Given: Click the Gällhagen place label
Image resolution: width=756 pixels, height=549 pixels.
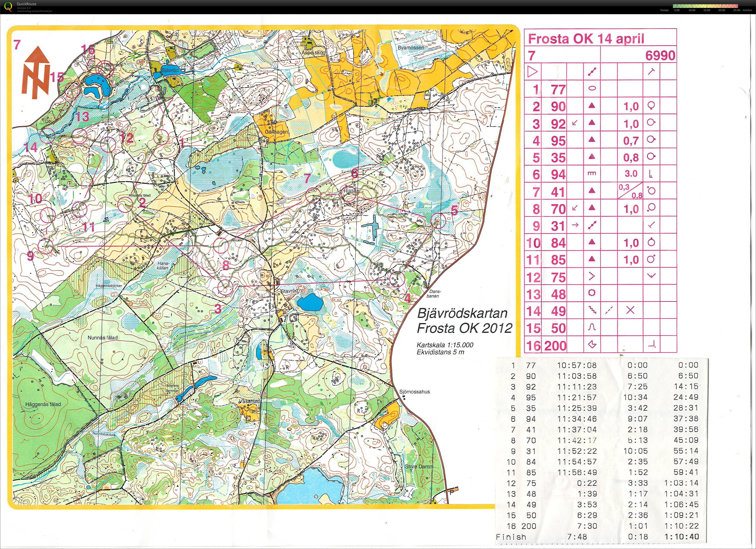Looking at the screenshot, I should 276,132.
